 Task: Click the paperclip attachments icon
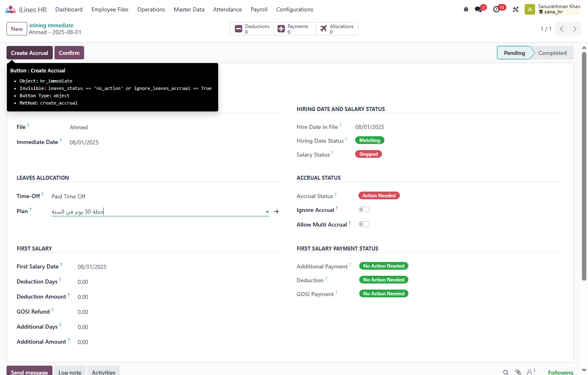pyautogui.click(x=519, y=372)
